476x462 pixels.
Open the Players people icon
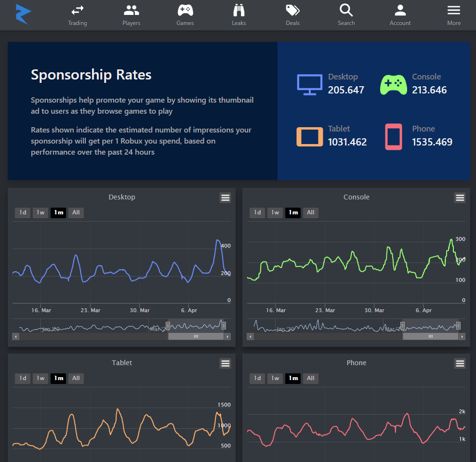coord(132,10)
